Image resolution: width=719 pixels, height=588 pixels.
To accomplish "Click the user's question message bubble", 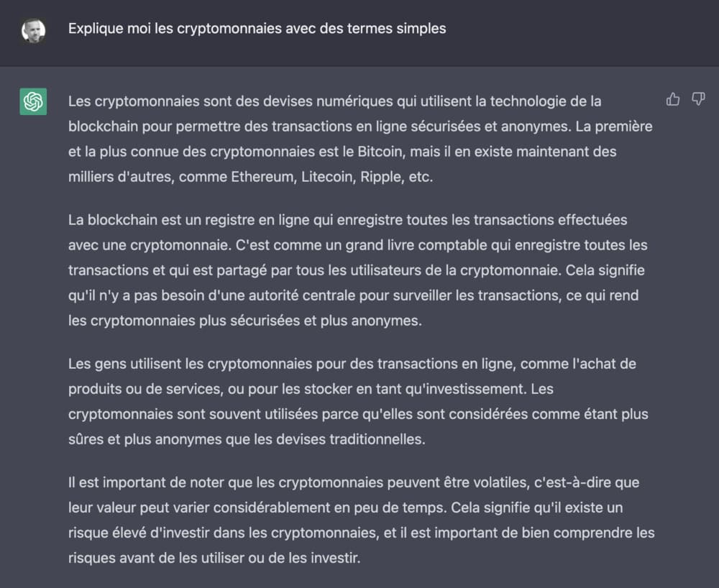I will [x=257, y=29].
